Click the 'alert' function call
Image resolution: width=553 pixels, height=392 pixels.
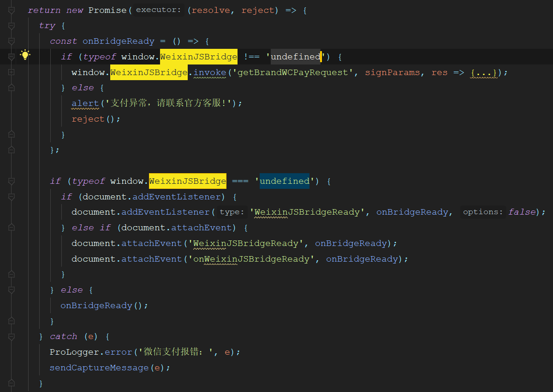coord(85,104)
